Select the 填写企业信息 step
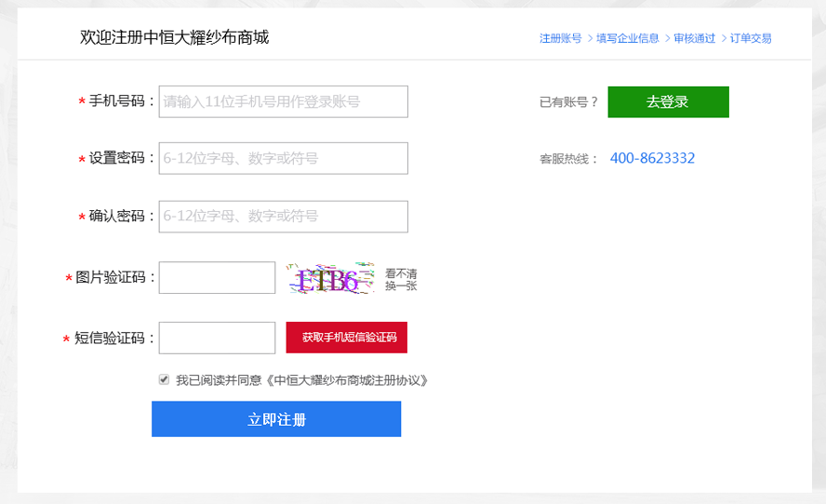826x504 pixels. click(x=627, y=38)
